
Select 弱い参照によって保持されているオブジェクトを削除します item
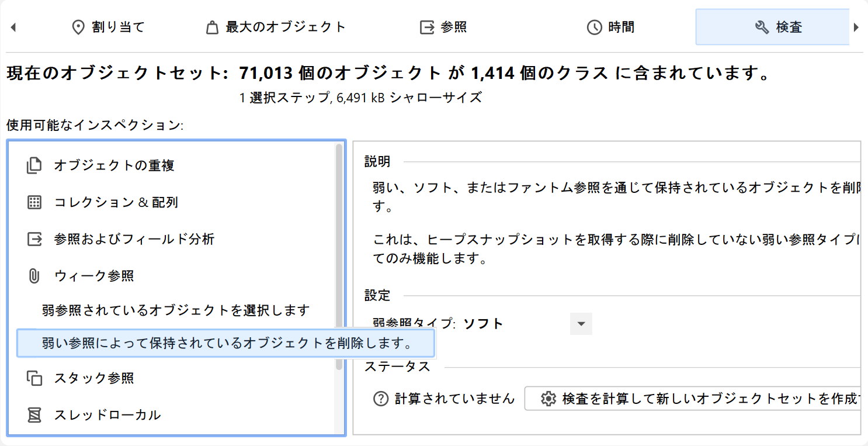click(226, 343)
